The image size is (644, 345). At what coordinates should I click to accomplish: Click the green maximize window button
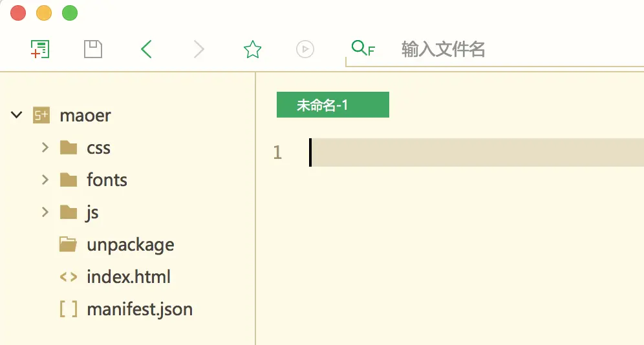69,12
